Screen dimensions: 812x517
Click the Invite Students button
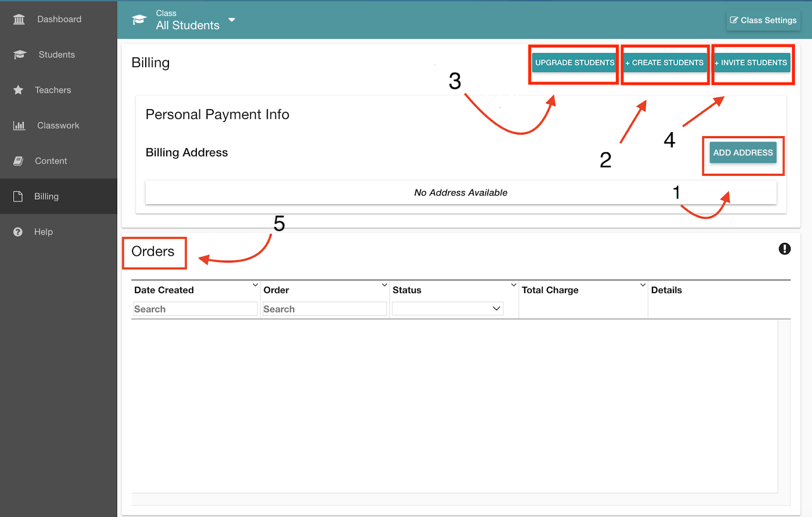752,62
